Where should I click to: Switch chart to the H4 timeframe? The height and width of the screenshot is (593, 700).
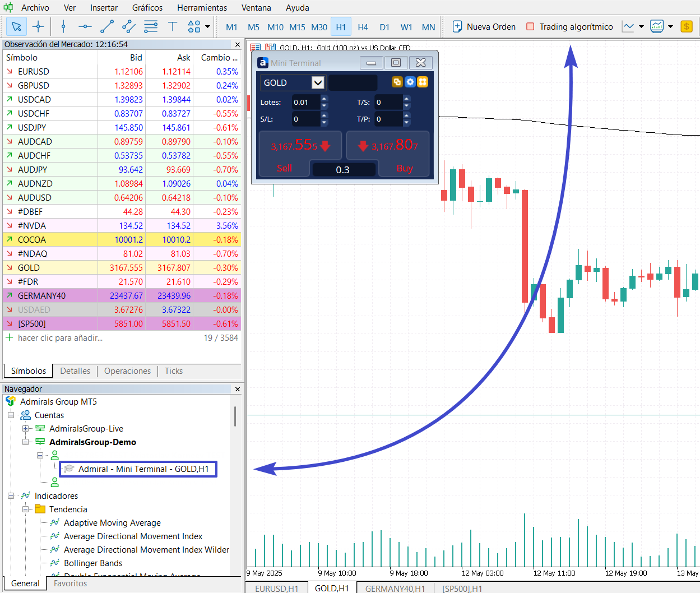click(x=363, y=26)
